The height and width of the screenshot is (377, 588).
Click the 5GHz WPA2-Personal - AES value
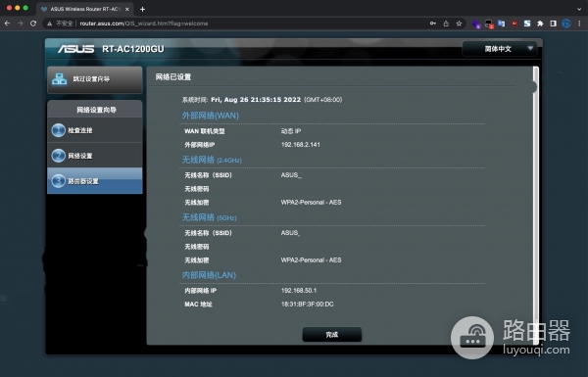coord(312,260)
